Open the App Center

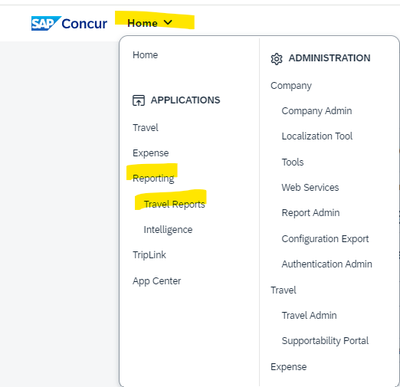(x=157, y=281)
